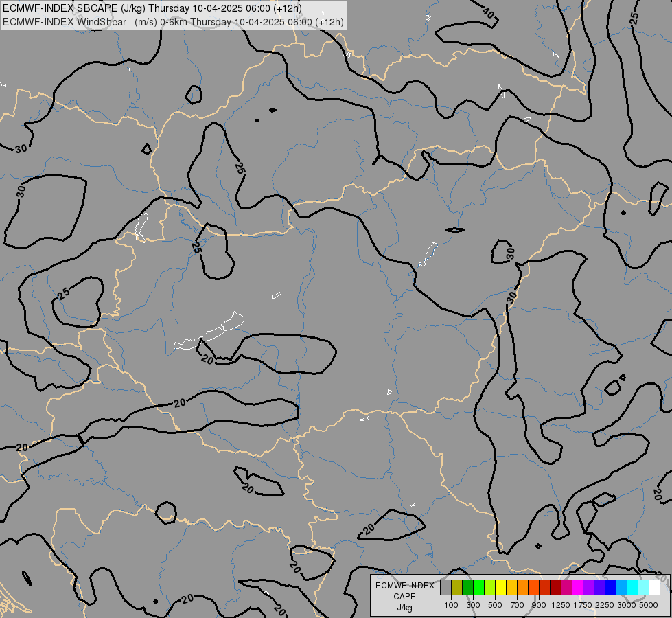
Task: Select the 500 legend tick label
Action: point(495,605)
